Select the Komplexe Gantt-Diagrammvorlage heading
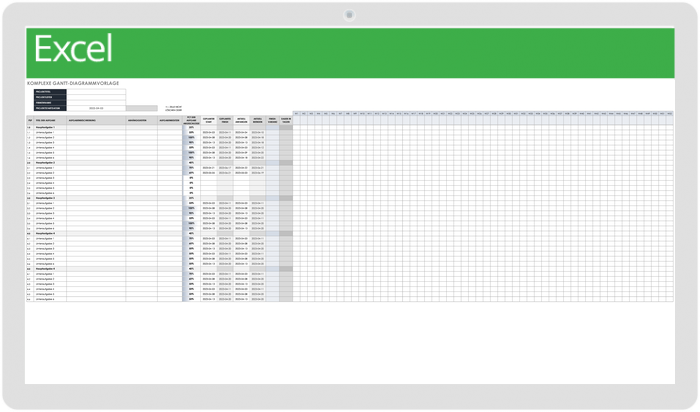700x412 pixels. point(73,83)
